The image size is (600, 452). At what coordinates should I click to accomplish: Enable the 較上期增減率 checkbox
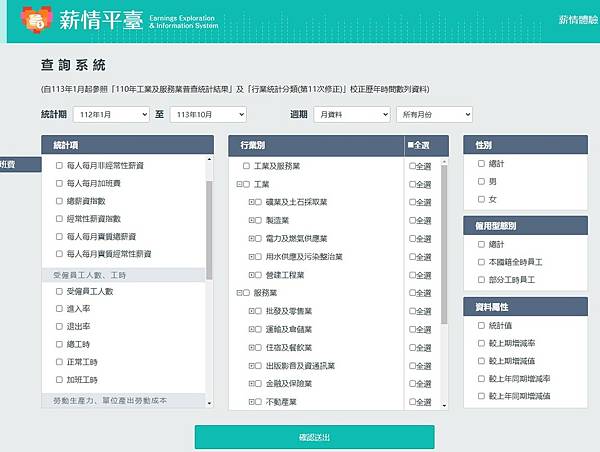coord(481,343)
